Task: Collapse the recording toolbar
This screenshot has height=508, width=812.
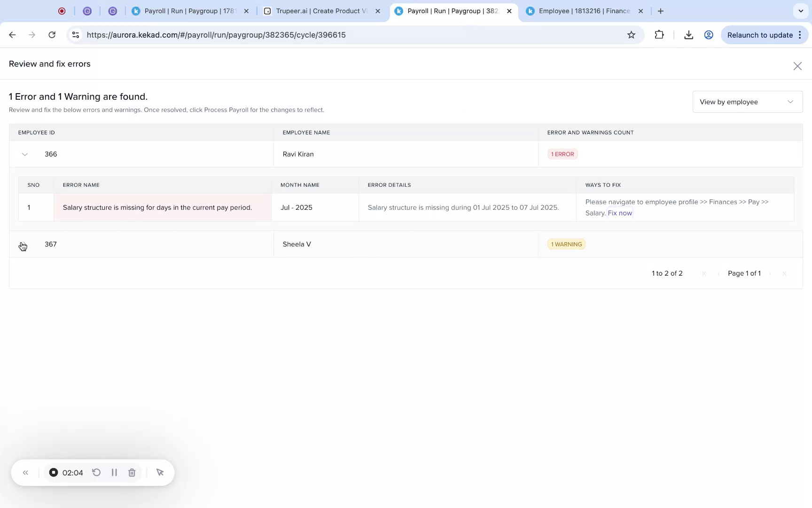Action: pyautogui.click(x=26, y=472)
